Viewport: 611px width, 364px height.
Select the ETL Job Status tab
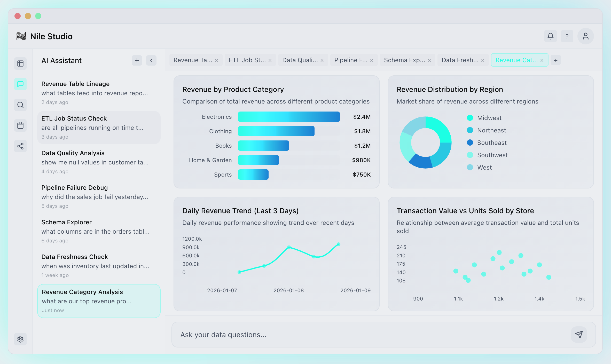click(247, 60)
